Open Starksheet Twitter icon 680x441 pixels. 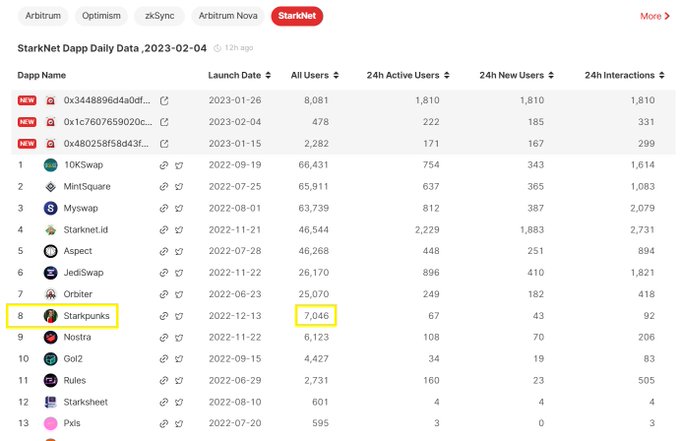pos(179,402)
